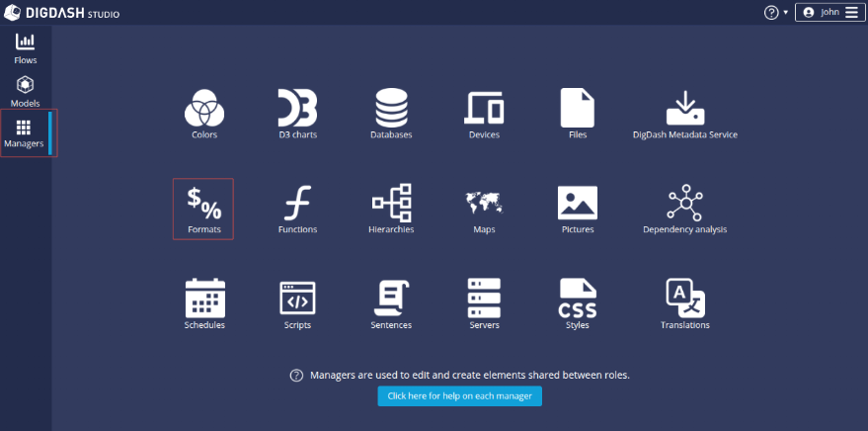868x431 pixels.
Task: Switch to the Flows section
Action: coord(26,47)
